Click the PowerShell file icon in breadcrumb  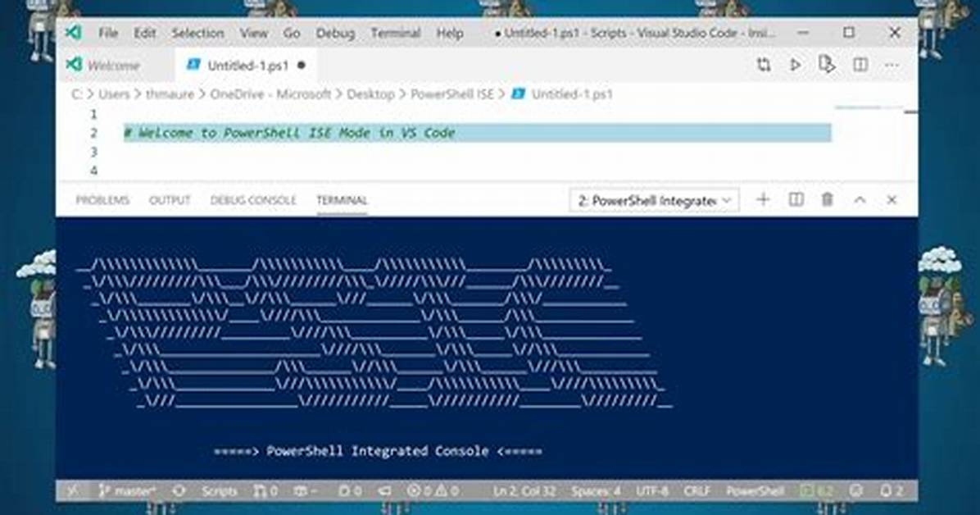tap(518, 93)
